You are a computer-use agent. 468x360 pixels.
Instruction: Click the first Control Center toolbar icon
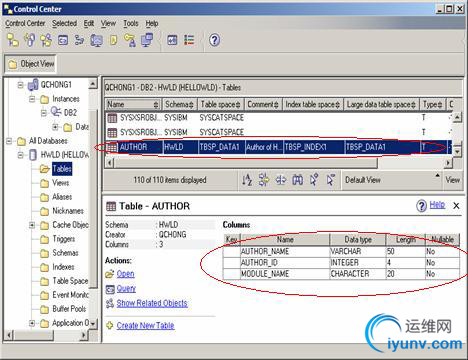(x=13, y=40)
